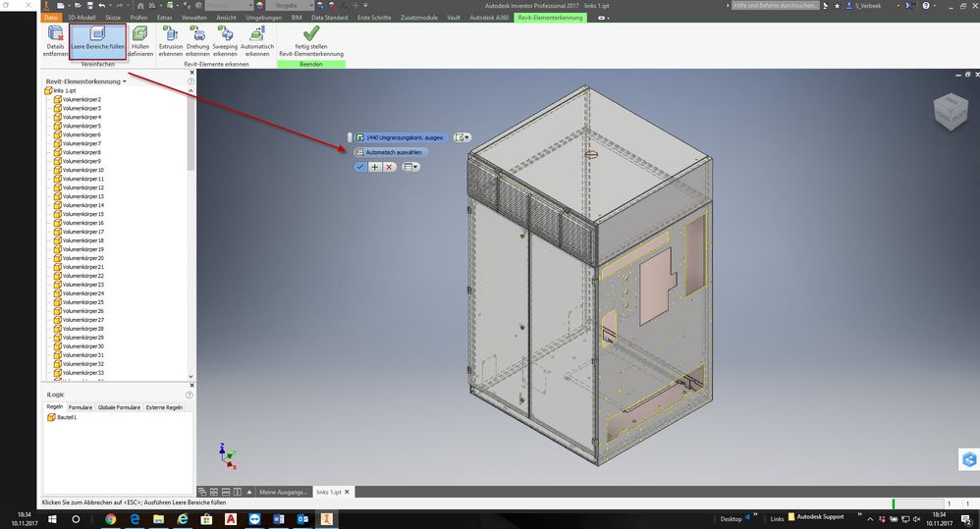980x529 pixels.
Task: Open the Datei menu
Action: pos(51,18)
